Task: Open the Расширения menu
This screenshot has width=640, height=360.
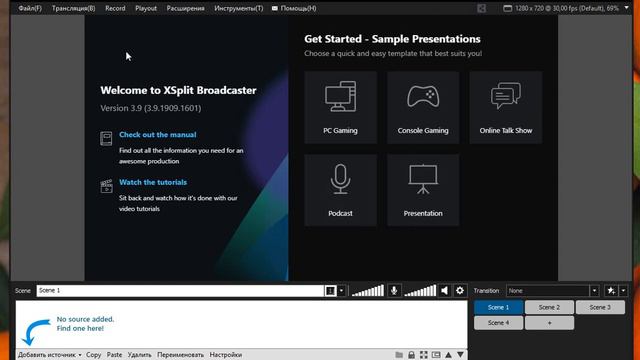Action: tap(185, 8)
